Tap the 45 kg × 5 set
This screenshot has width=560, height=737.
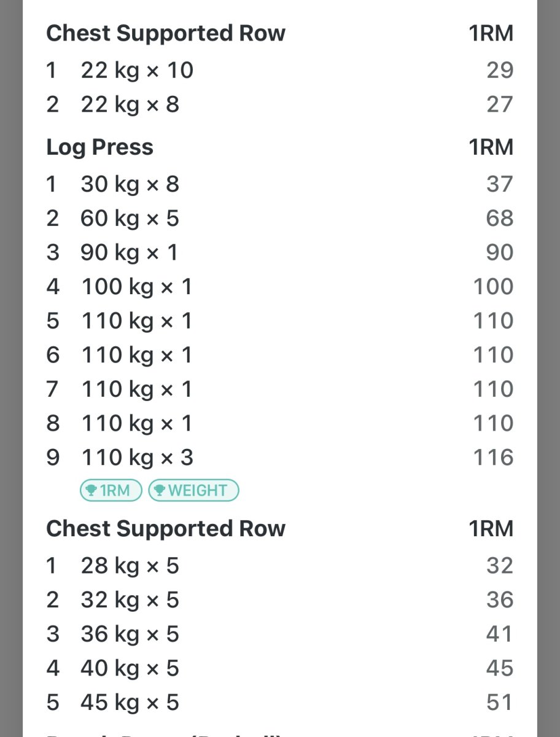point(130,703)
